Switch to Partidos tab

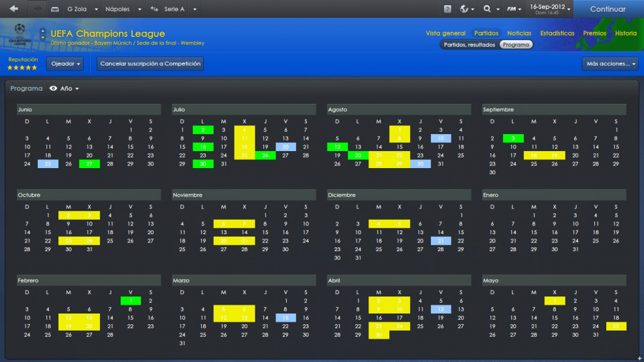[x=486, y=33]
